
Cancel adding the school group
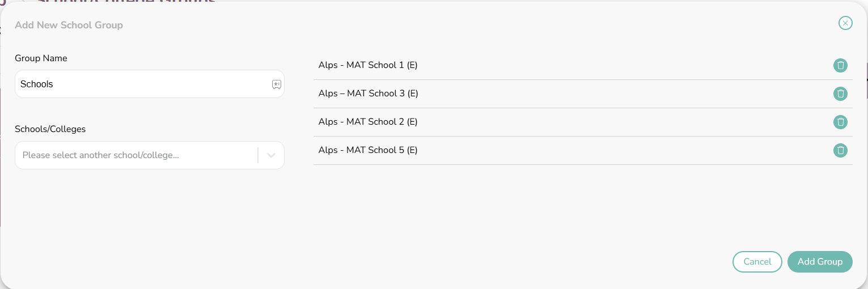[x=757, y=262]
